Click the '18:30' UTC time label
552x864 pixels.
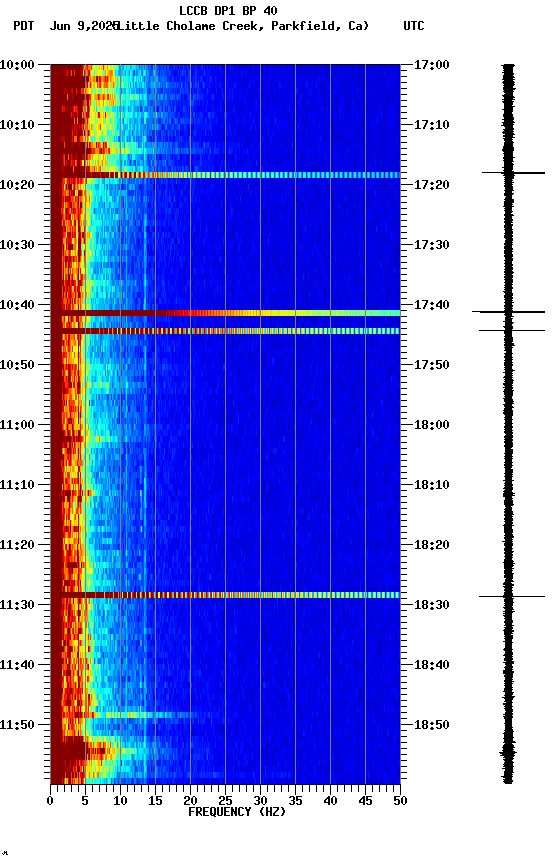(x=432, y=606)
